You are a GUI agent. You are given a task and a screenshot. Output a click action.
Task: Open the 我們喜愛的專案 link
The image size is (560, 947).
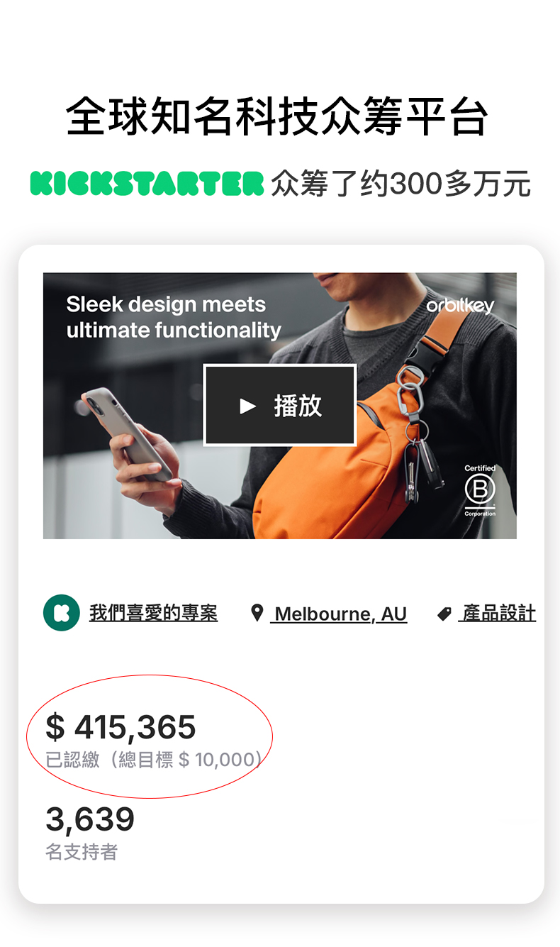153,613
